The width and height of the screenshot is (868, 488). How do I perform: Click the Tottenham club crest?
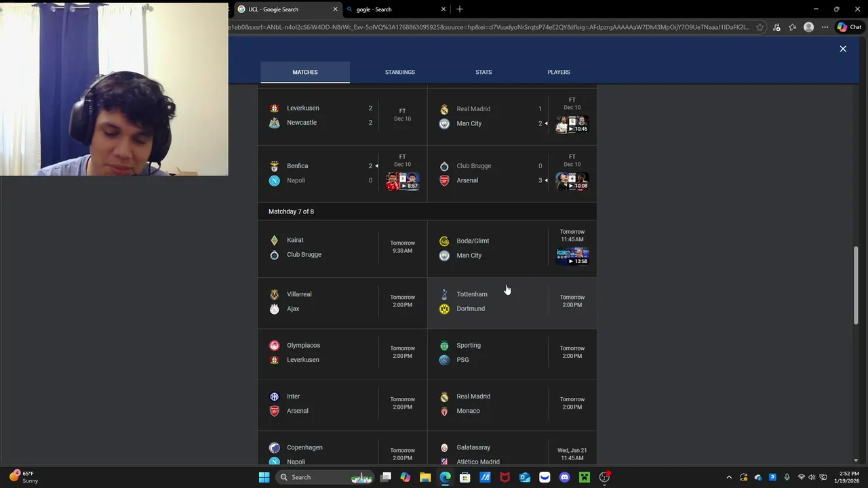(444, 294)
